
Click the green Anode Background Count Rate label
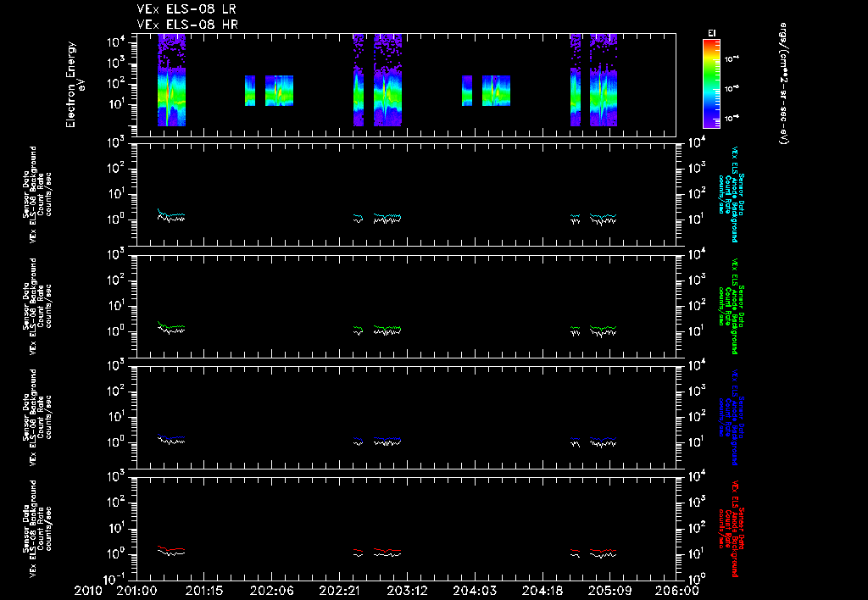click(732, 306)
